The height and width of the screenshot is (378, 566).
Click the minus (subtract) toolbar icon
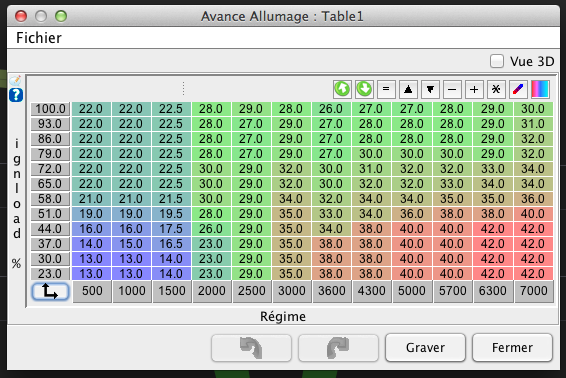click(x=452, y=89)
